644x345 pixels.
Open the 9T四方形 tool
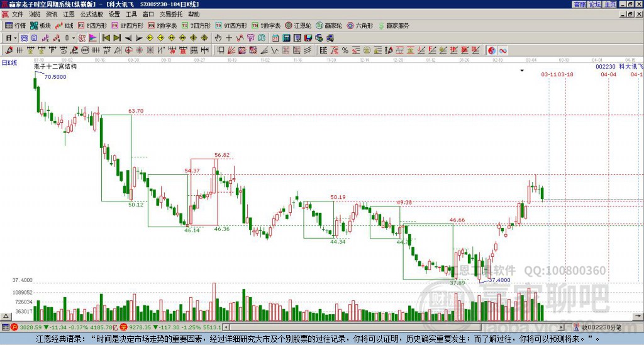pos(231,25)
